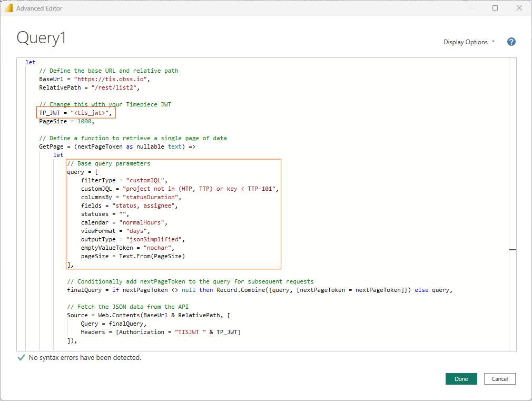Select the outputType "jsonSimplified" line

(x=134, y=239)
